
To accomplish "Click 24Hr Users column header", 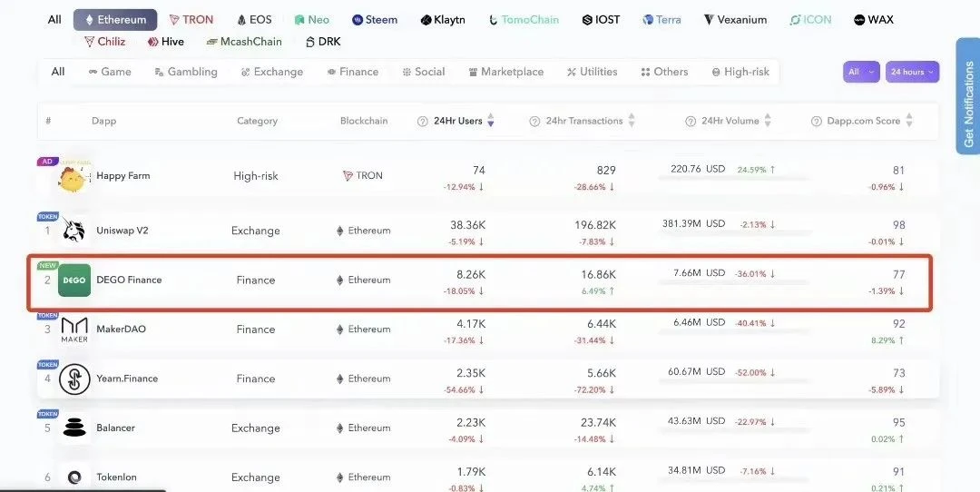I will [458, 121].
